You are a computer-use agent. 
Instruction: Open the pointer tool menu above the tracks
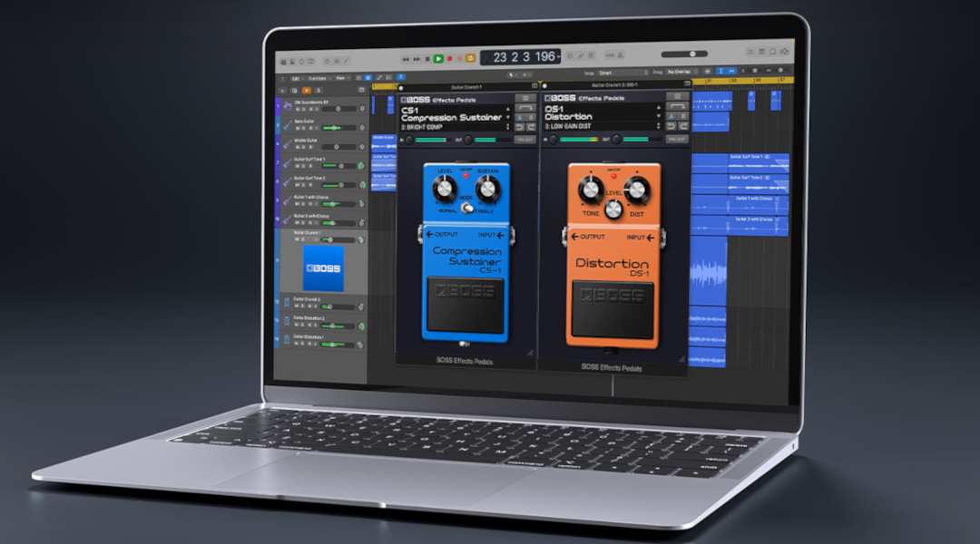coord(513,75)
